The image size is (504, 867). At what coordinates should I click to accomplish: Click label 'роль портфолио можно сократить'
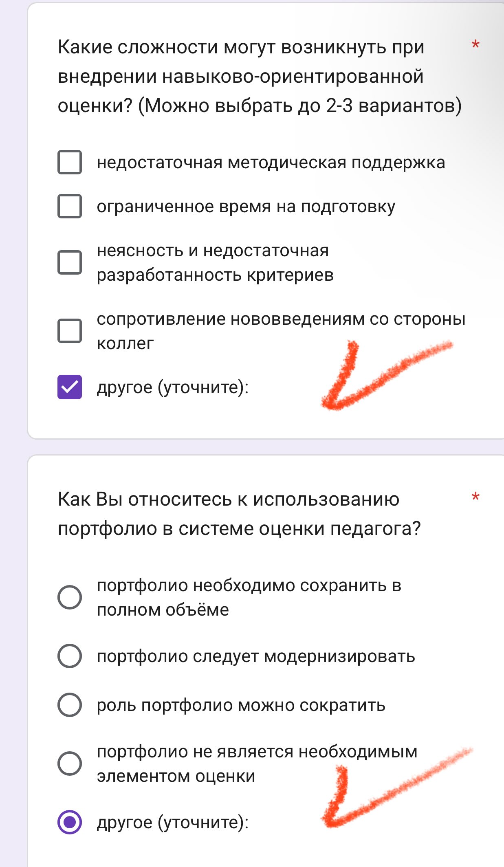241,705
